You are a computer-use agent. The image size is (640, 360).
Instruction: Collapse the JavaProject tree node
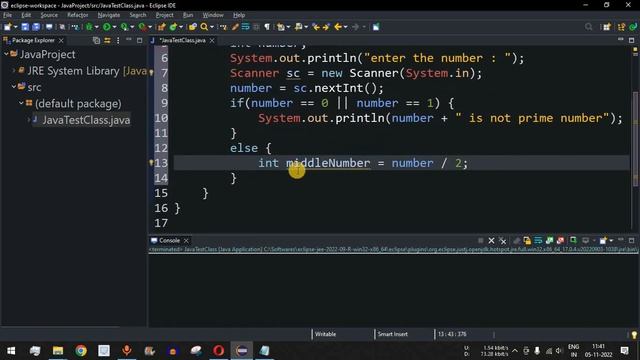click(x=6, y=54)
